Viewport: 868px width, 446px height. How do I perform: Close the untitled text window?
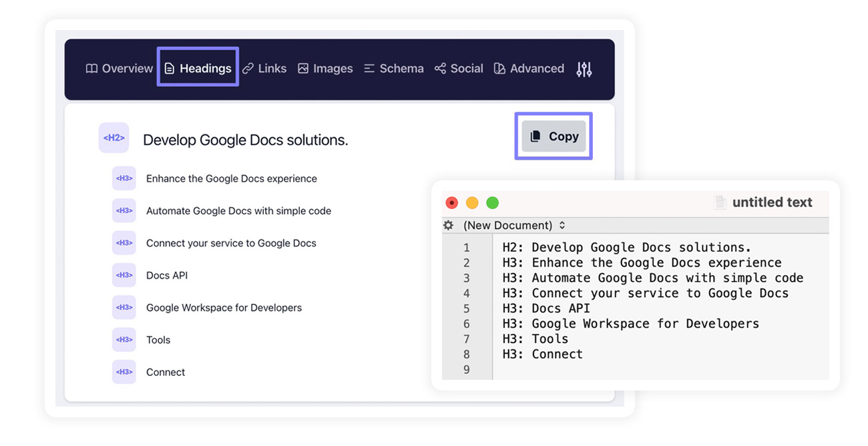tap(452, 202)
